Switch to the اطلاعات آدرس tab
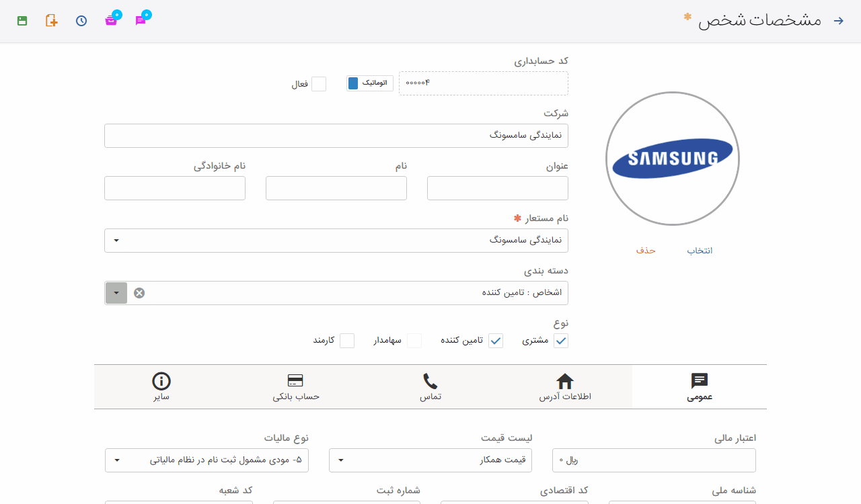The height and width of the screenshot is (504, 861). pos(565,387)
